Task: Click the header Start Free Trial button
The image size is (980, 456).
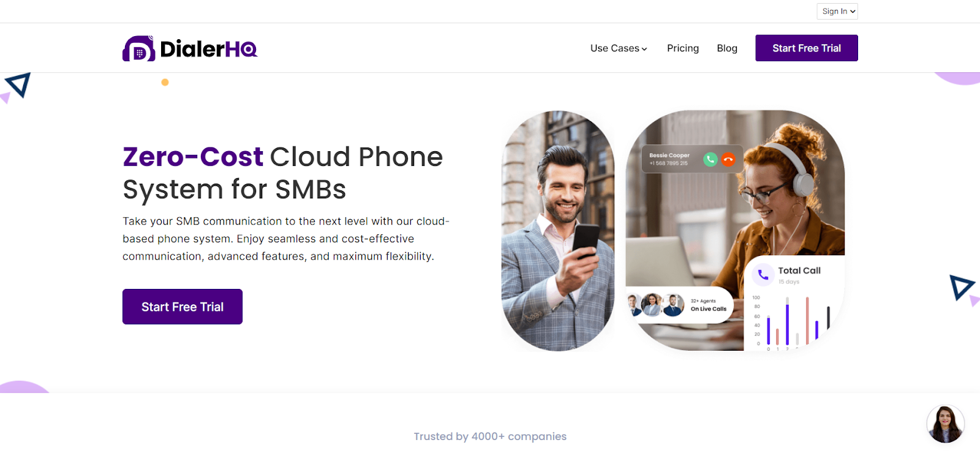Action: pos(807,48)
